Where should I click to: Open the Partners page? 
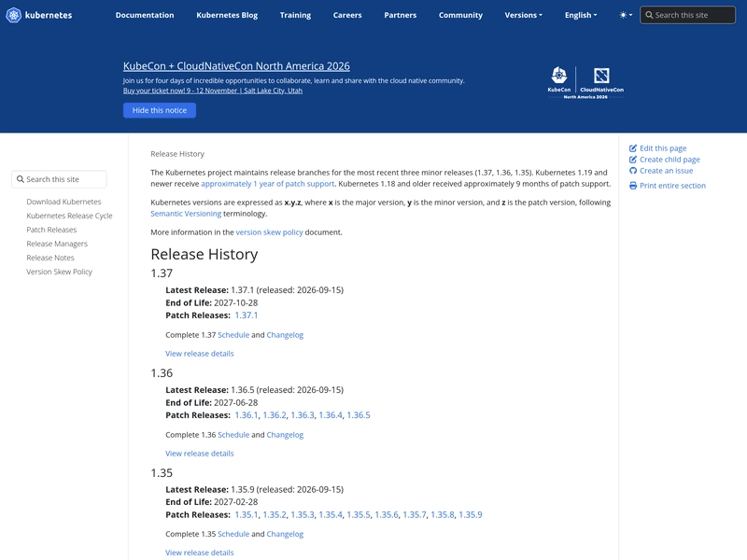pos(401,15)
